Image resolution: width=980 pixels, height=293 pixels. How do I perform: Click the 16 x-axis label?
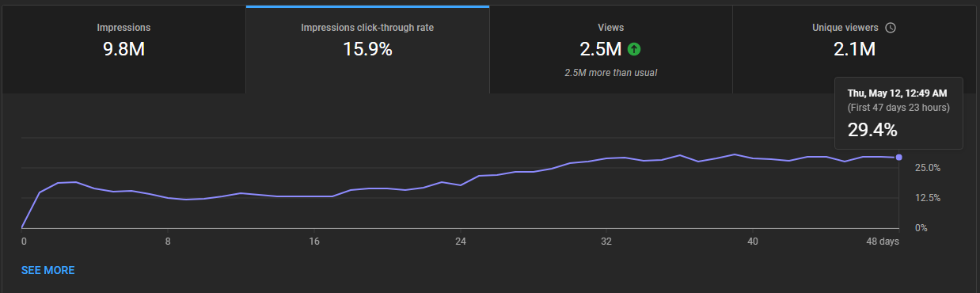coord(315,242)
